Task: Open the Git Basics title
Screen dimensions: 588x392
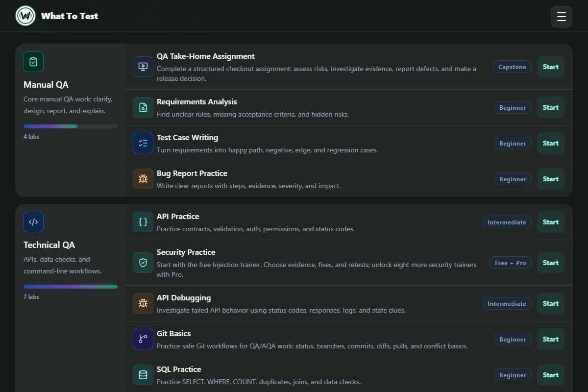Action: (x=174, y=334)
